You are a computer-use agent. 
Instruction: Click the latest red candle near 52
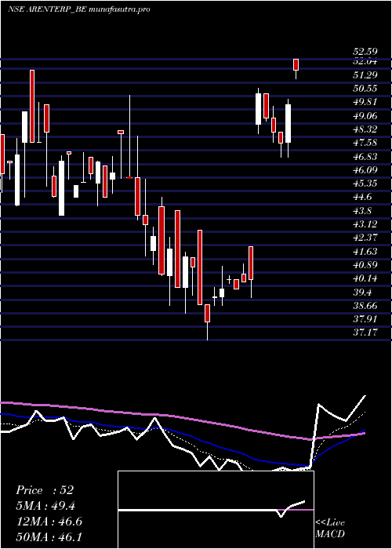click(296, 64)
